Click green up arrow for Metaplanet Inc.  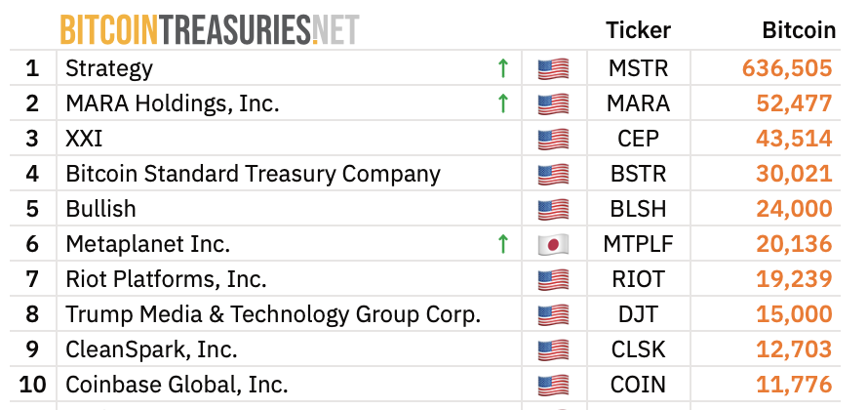pos(503,244)
